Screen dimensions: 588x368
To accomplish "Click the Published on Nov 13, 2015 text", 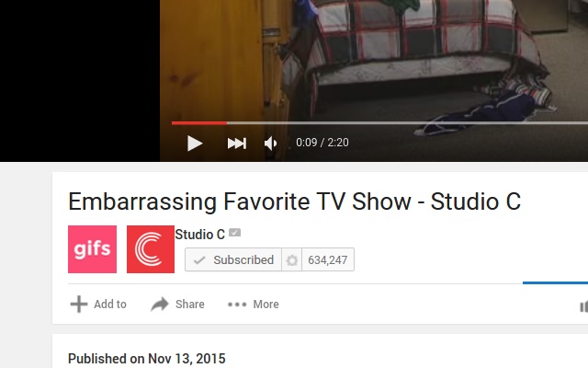I will pyautogui.click(x=147, y=359).
